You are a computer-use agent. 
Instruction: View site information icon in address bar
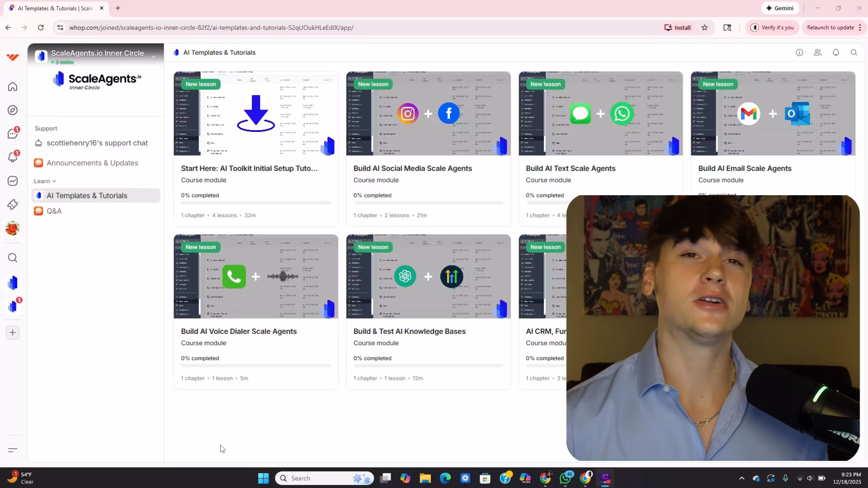(60, 28)
